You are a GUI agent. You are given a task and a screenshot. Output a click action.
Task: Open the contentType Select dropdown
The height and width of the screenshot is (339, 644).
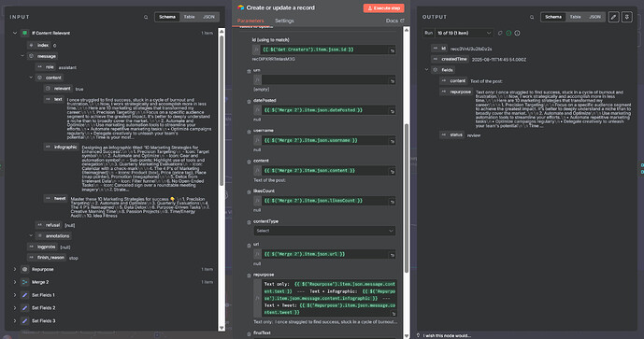click(324, 231)
